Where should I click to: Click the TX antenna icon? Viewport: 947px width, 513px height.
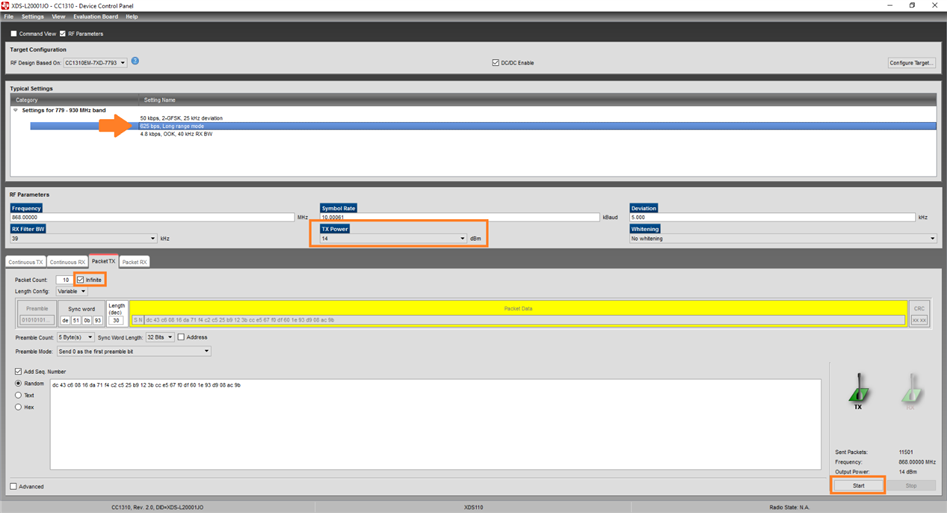click(858, 389)
